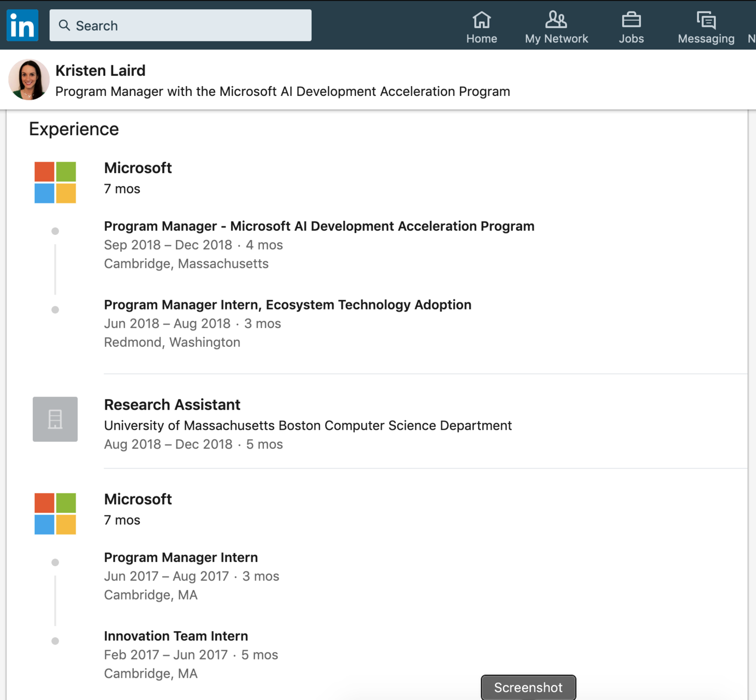Click the Microsoft logo above the 2017 intern roles
Image resolution: width=756 pixels, height=700 pixels.
[x=55, y=513]
